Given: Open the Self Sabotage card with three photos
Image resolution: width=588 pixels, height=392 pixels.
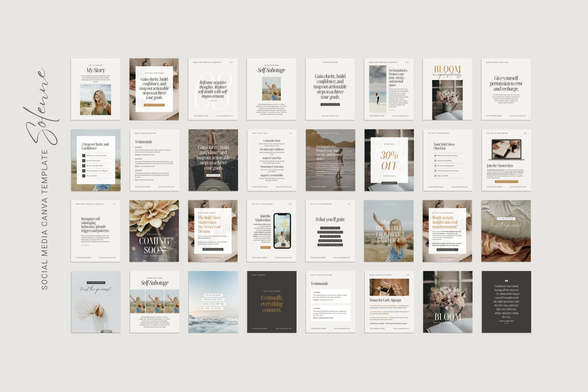Looking at the screenshot, I should coord(154,302).
